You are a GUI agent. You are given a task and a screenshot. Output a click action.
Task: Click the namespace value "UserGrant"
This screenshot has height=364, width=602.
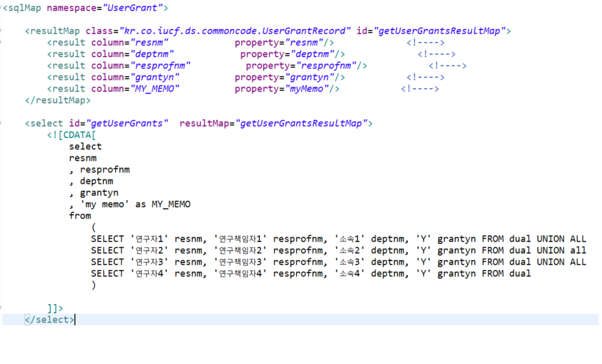click(x=133, y=8)
